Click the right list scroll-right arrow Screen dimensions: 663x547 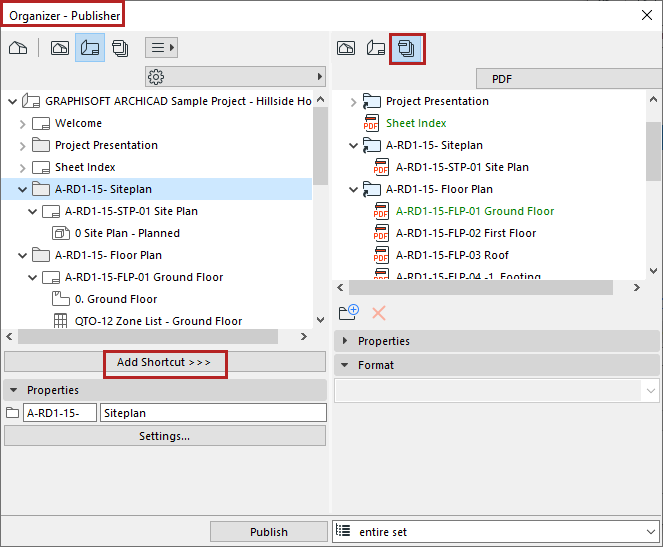click(636, 287)
